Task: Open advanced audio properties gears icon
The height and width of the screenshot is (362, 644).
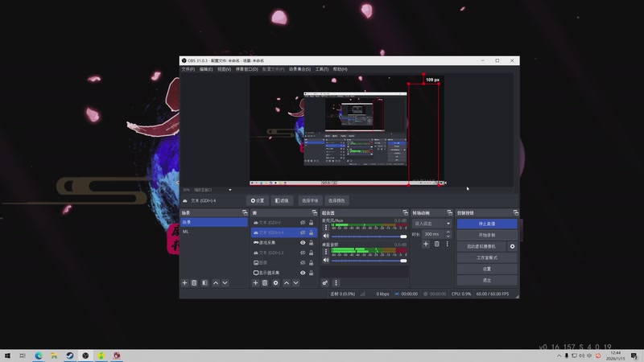Action: tap(325, 283)
